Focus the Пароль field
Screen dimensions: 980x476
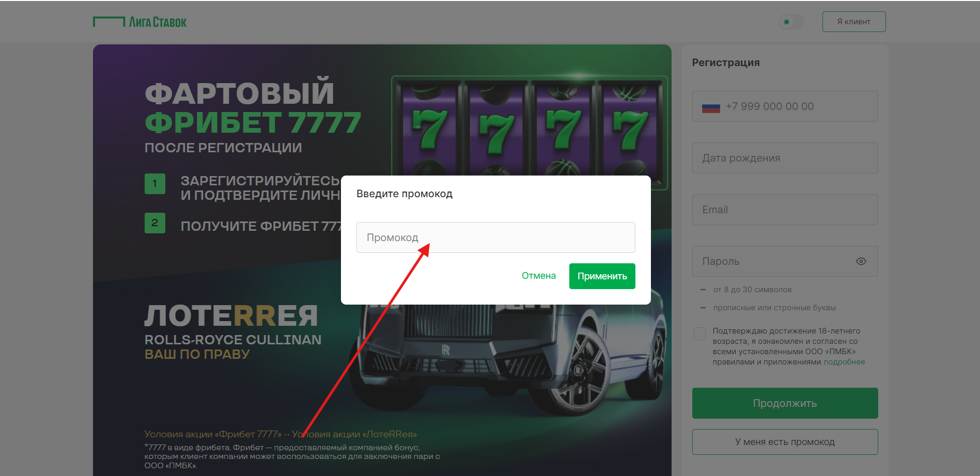(785, 261)
